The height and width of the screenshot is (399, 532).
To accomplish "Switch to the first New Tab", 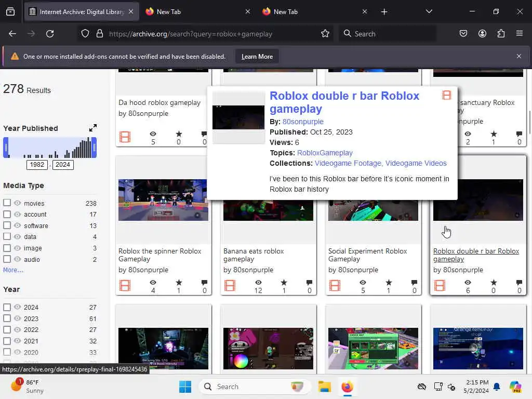I will click(198, 11).
